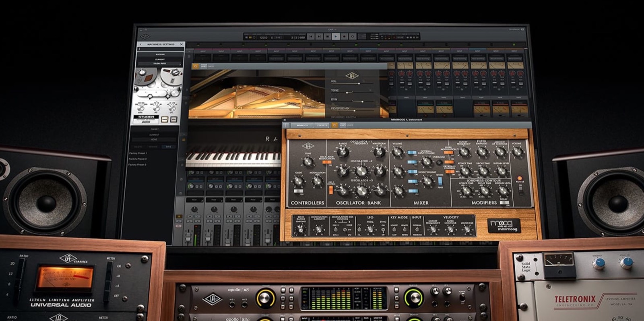Toggle the Minimoog Power switch

(521, 190)
